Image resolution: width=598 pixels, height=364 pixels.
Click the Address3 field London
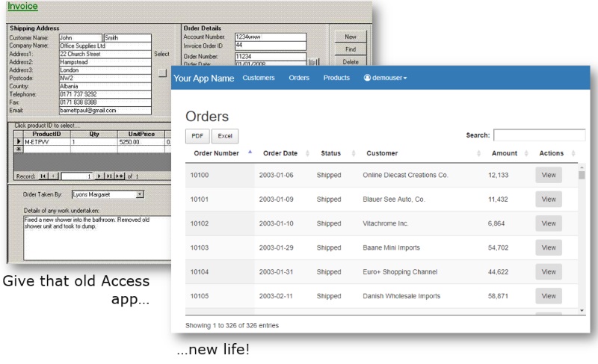pyautogui.click(x=105, y=70)
